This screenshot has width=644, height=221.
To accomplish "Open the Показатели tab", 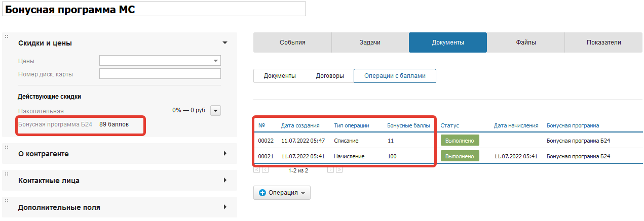I will click(603, 42).
